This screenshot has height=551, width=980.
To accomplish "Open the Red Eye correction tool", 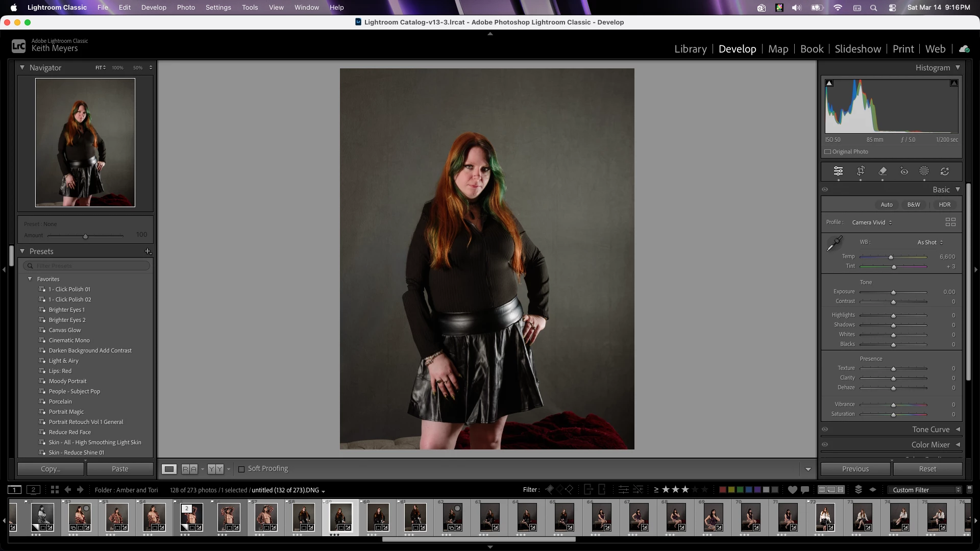I will [904, 171].
